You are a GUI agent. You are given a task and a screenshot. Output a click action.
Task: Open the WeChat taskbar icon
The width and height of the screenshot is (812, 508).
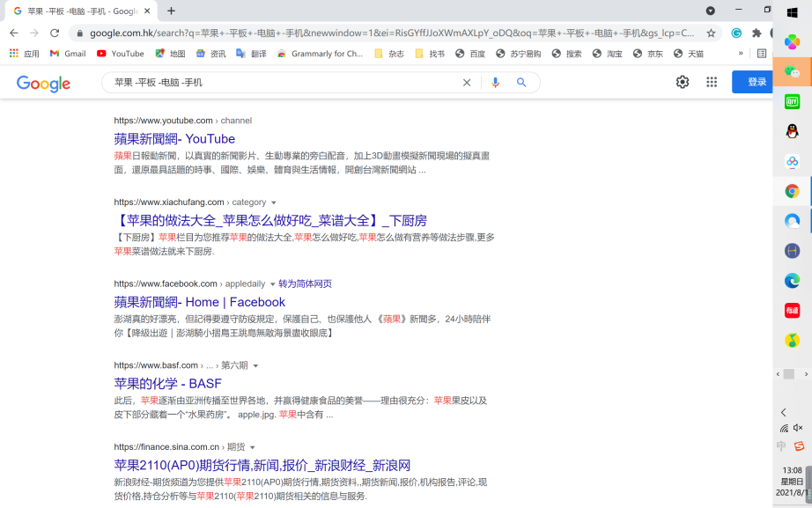(793, 72)
